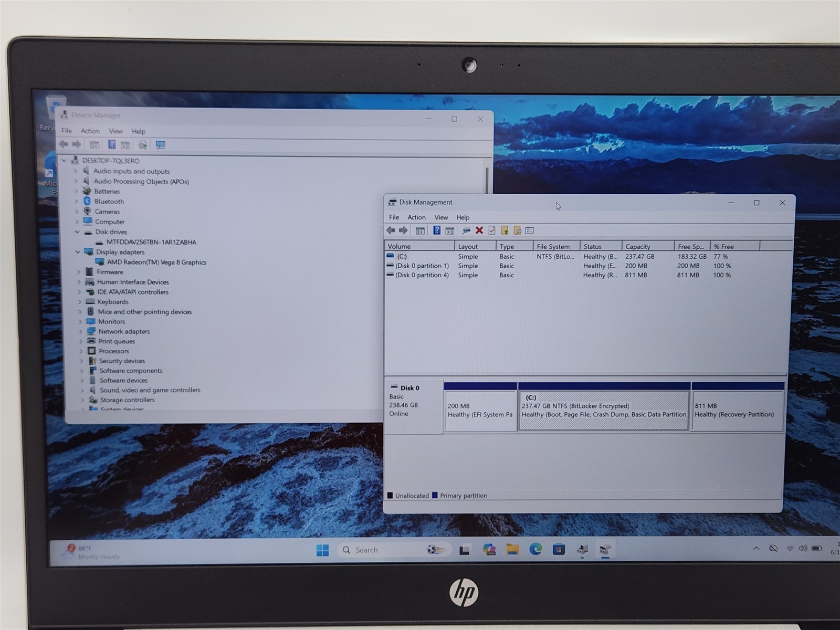This screenshot has height=630, width=840.
Task: Expand the Keyboards node
Action: pyautogui.click(x=80, y=302)
